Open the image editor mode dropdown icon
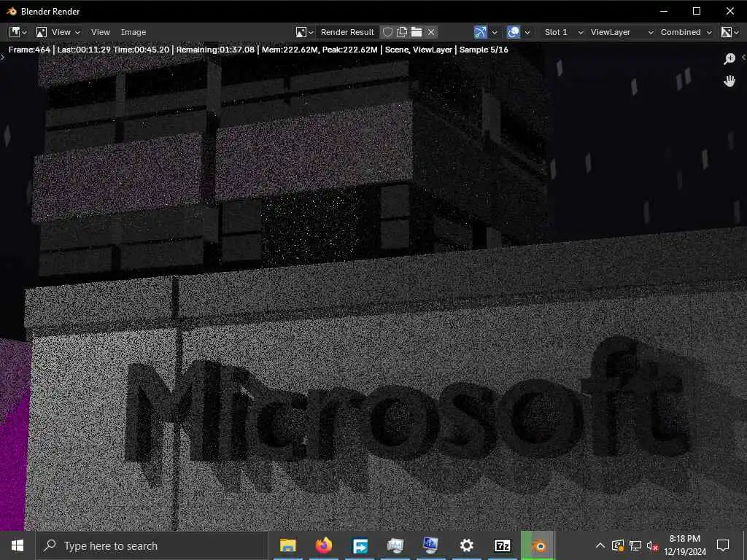This screenshot has height=560, width=747. pyautogui.click(x=42, y=32)
